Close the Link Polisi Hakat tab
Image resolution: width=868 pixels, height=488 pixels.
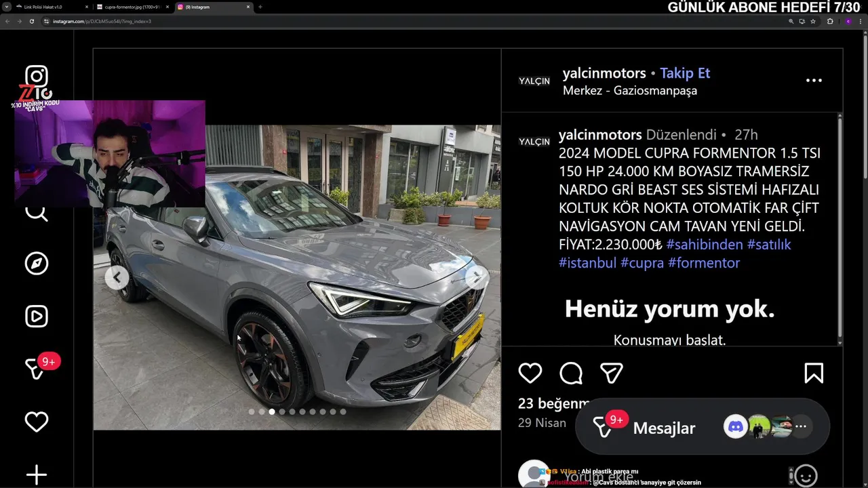click(86, 7)
